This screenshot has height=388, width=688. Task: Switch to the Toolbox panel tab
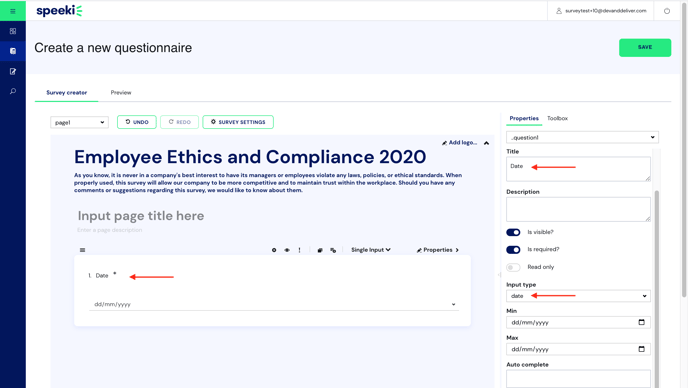click(557, 119)
